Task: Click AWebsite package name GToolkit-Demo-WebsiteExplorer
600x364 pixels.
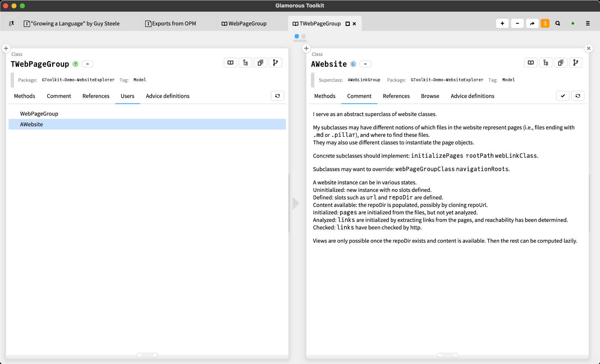Action: [x=447, y=80]
